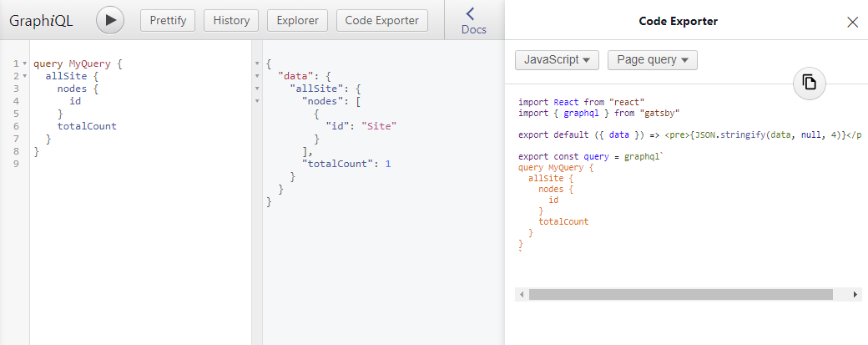Click the nodes field in the query editor
This screenshot has height=345, width=868.
pos(72,89)
